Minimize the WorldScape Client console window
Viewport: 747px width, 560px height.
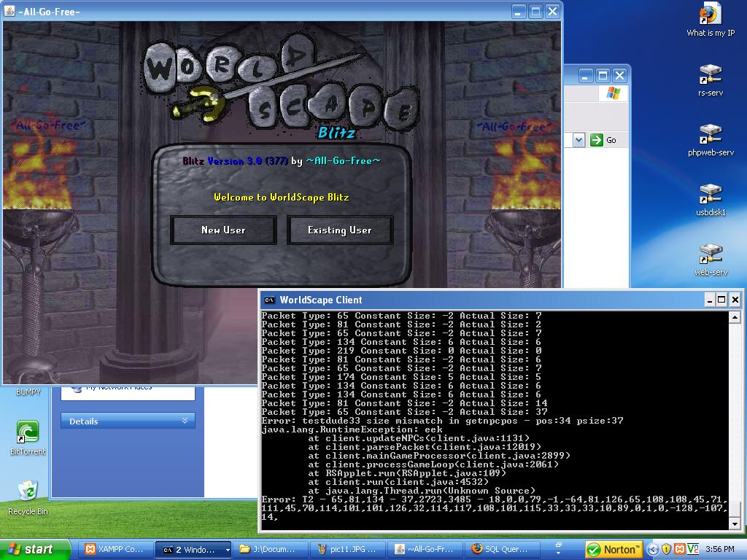709,300
